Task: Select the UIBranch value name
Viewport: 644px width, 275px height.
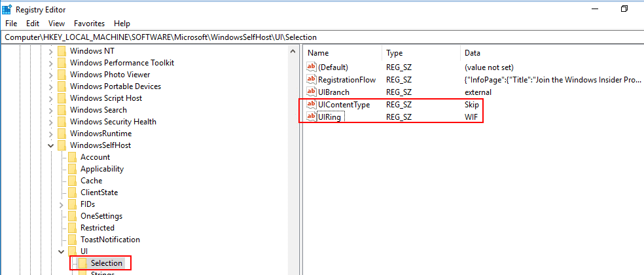Action: (x=334, y=92)
